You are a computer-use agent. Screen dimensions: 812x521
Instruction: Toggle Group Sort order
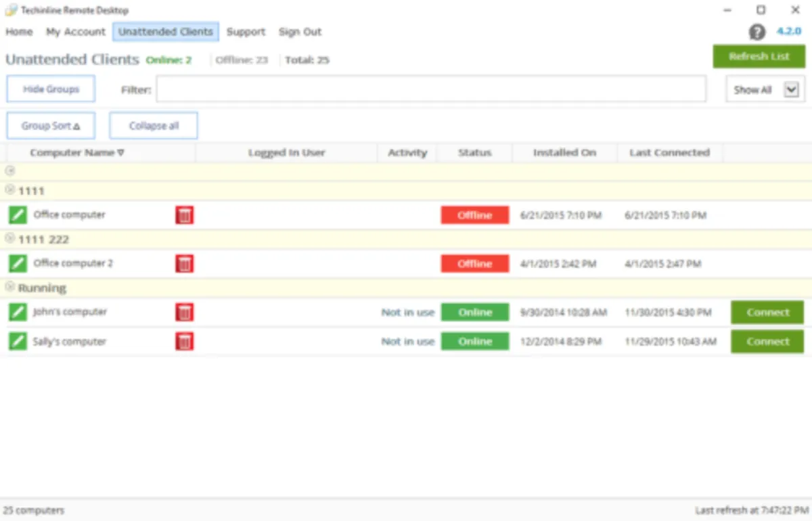[x=51, y=126]
